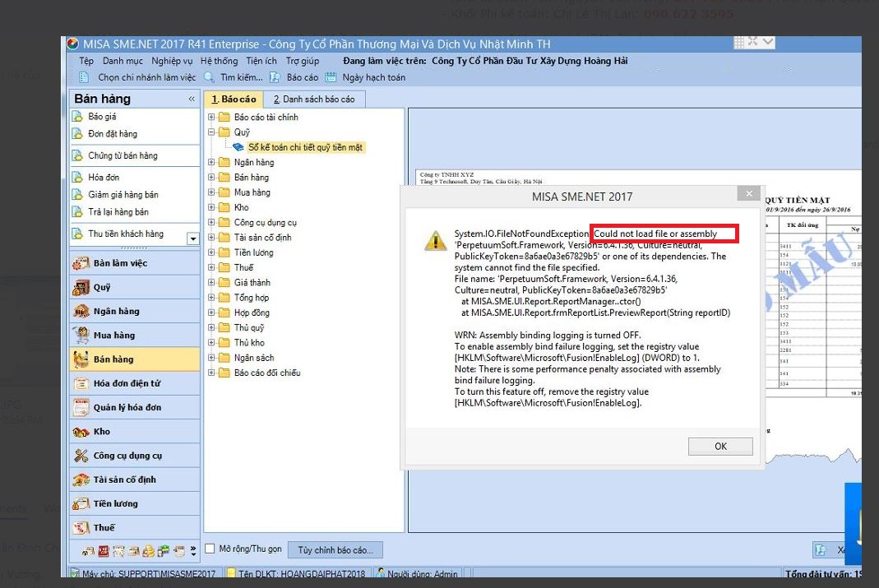Image resolution: width=879 pixels, height=588 pixels.
Task: Click the report preview thumbnail
Action: point(638,283)
